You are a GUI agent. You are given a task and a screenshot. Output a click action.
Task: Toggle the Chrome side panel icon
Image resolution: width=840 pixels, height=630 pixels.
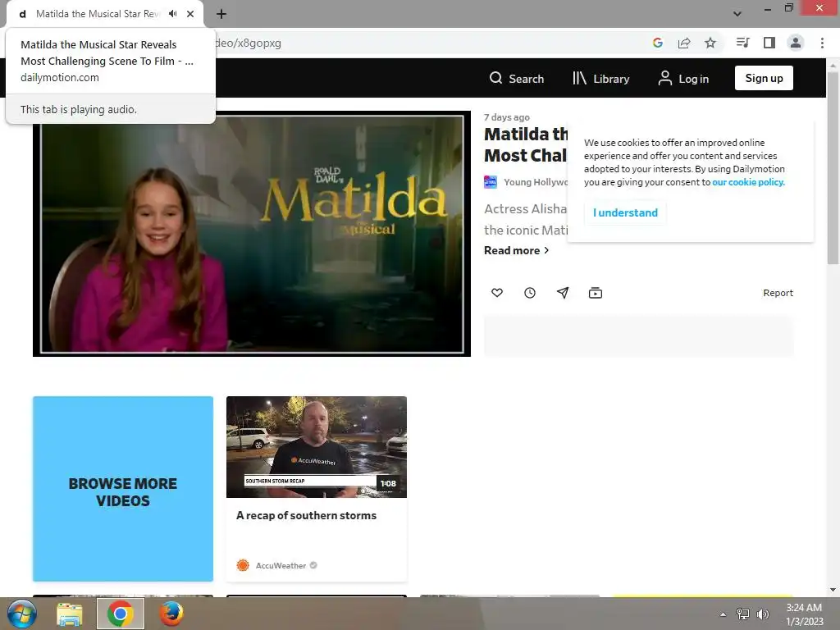[x=769, y=43]
